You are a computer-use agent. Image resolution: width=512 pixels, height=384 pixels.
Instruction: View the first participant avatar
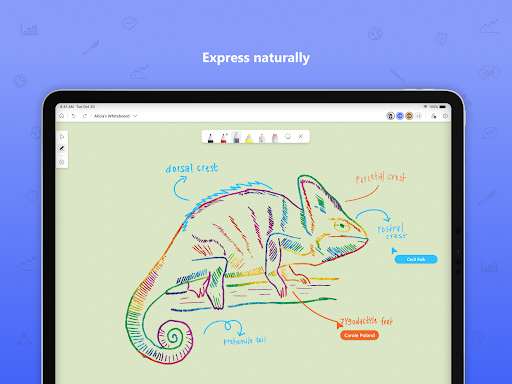(x=390, y=116)
